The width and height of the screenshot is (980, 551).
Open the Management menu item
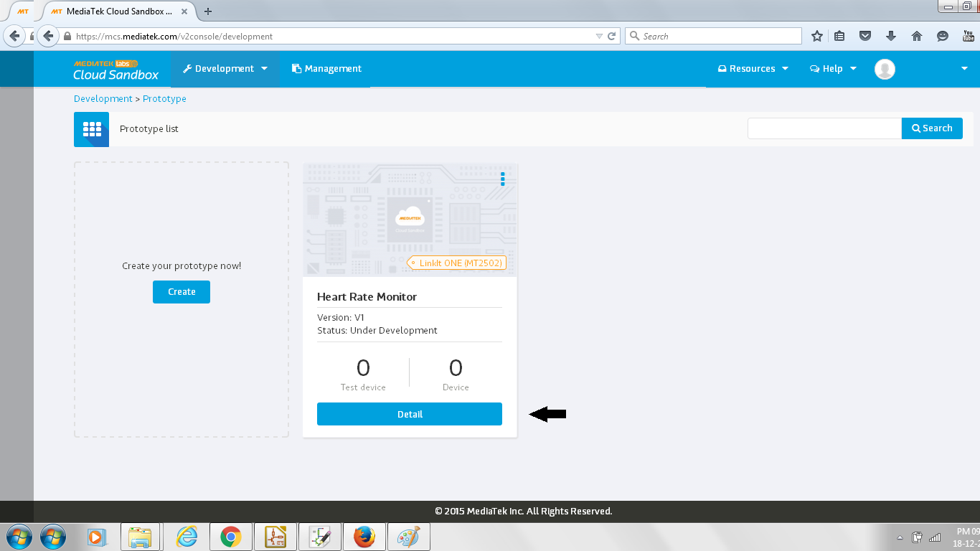326,69
